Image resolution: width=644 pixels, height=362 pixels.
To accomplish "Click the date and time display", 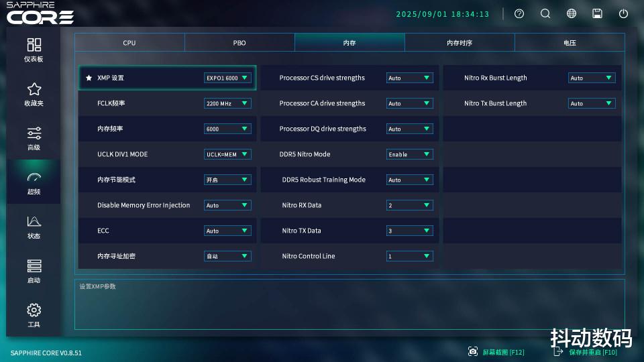I will pos(442,14).
